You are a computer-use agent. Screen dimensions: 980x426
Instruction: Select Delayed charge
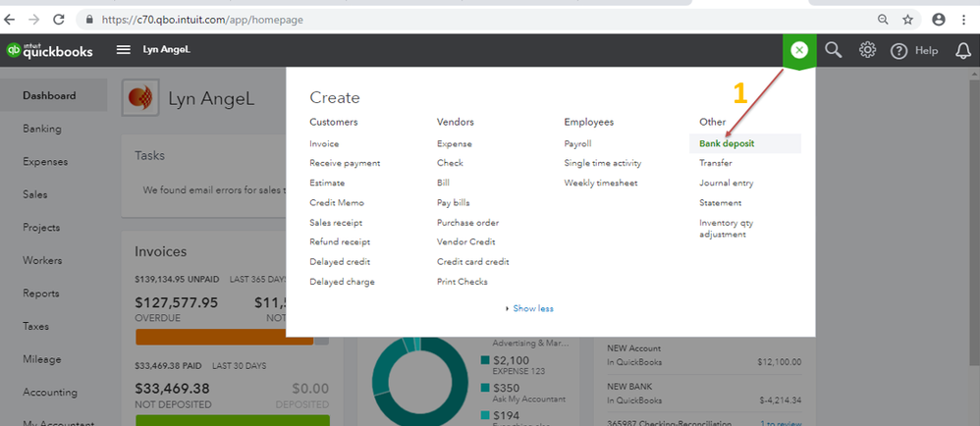342,282
